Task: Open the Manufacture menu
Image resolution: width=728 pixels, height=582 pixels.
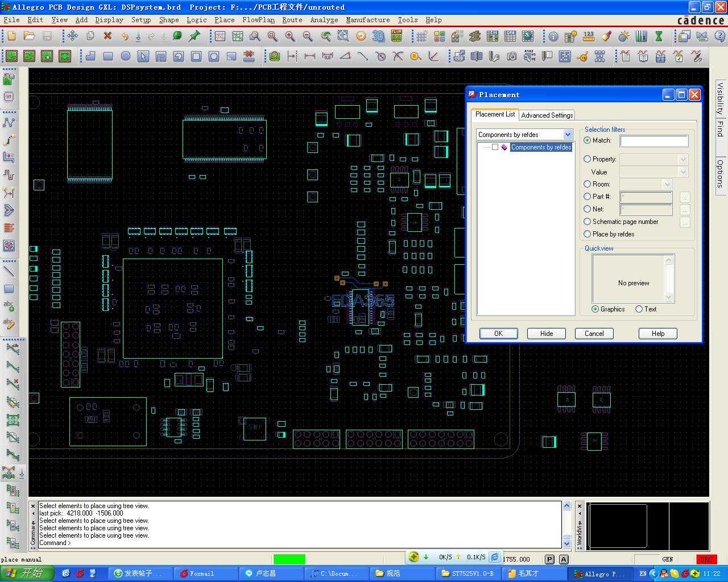Action: click(367, 20)
